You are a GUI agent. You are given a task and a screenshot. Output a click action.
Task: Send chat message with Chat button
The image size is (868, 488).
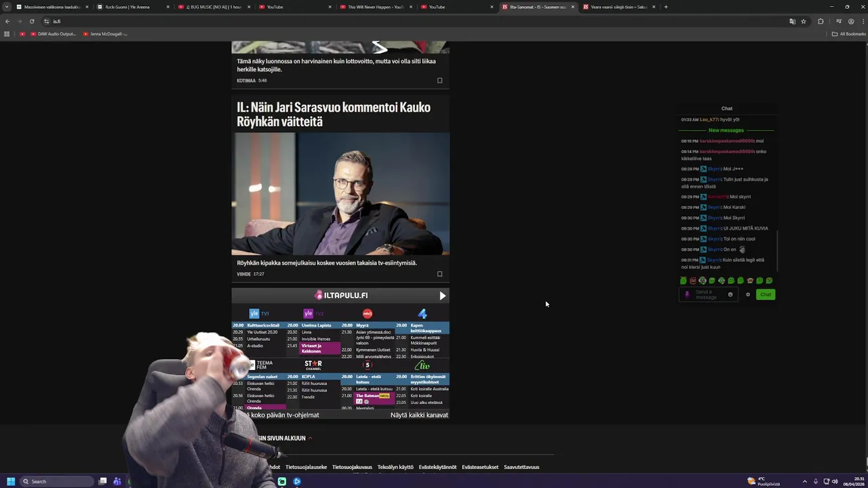[766, 294]
